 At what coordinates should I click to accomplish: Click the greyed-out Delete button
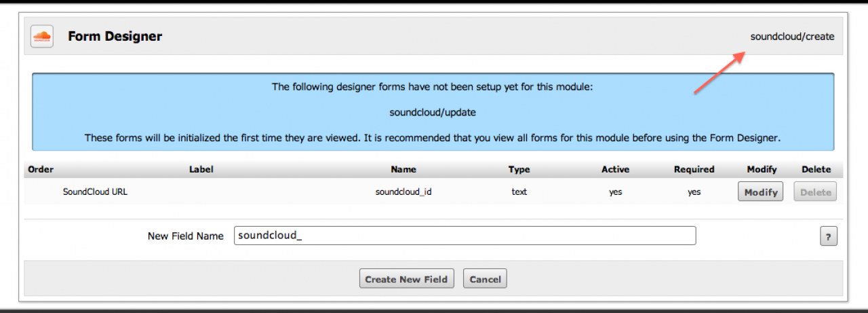[815, 192]
